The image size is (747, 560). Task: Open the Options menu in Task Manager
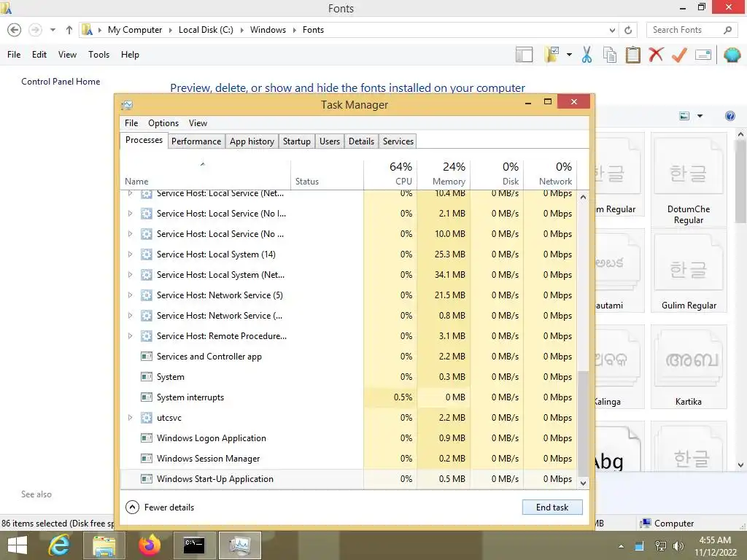click(163, 123)
